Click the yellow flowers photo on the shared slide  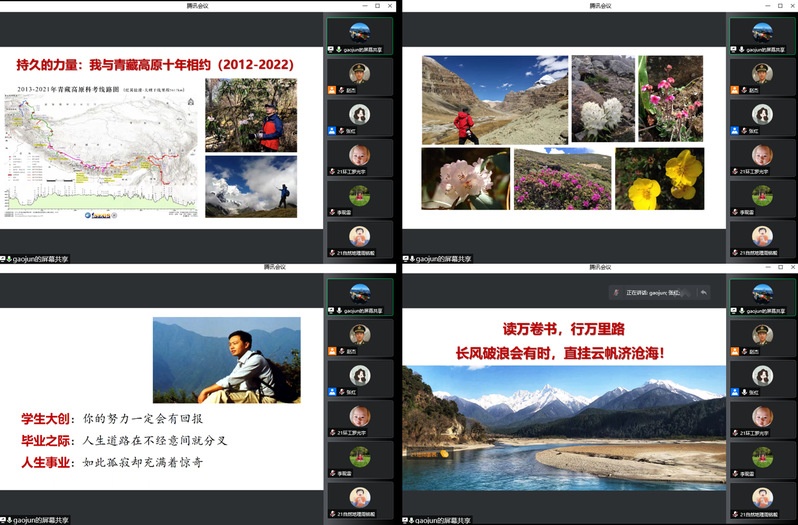click(659, 178)
